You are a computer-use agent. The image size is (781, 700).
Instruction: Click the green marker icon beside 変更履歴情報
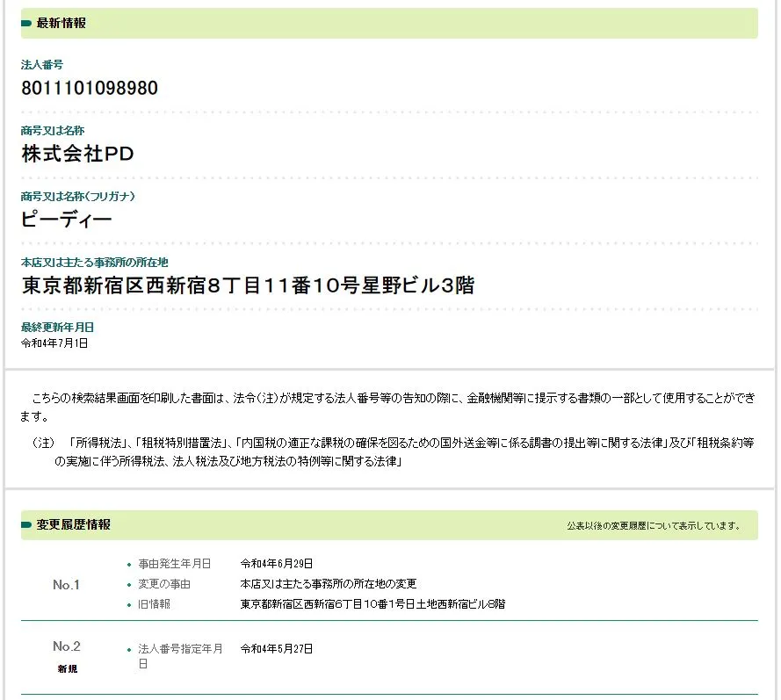26,525
